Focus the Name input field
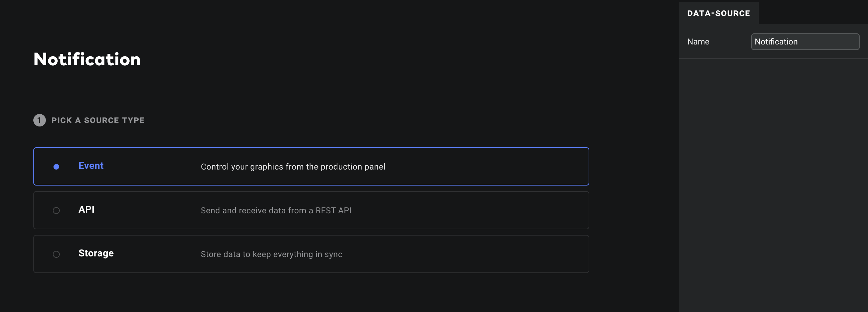The width and height of the screenshot is (868, 312). coord(805,42)
